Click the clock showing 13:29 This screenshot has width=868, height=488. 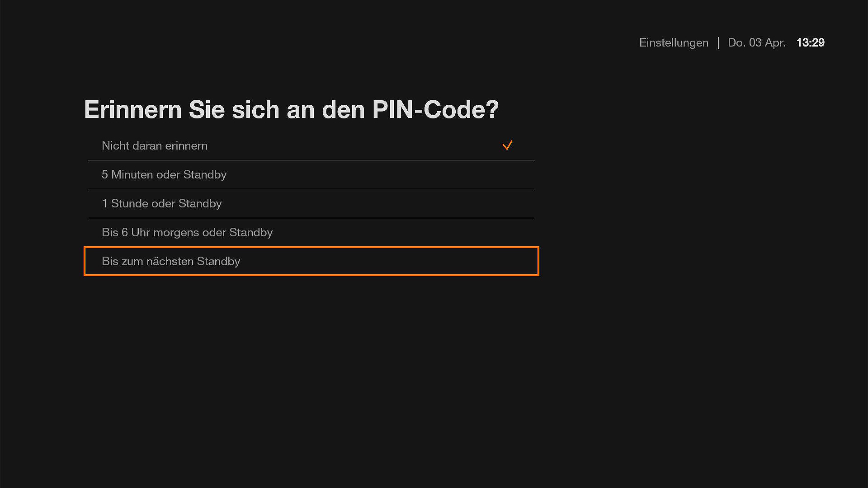(x=810, y=42)
